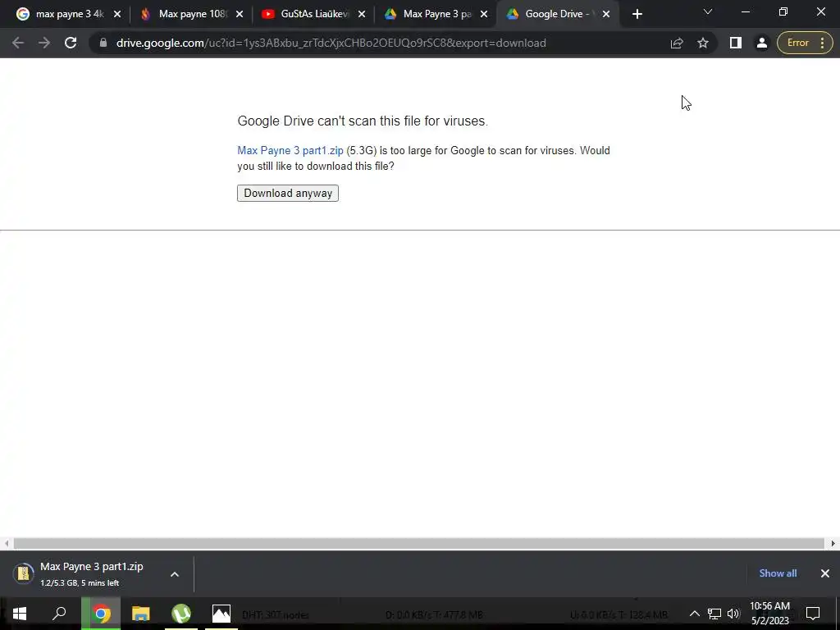Minimize the Chrome window

point(745,11)
